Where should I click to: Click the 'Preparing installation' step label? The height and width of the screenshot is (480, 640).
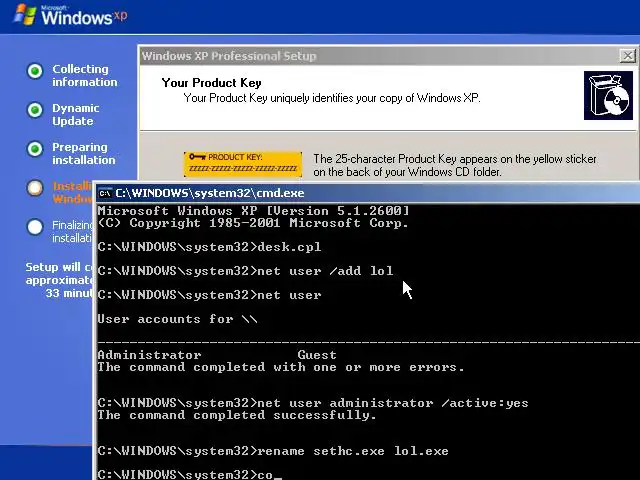coord(84,154)
